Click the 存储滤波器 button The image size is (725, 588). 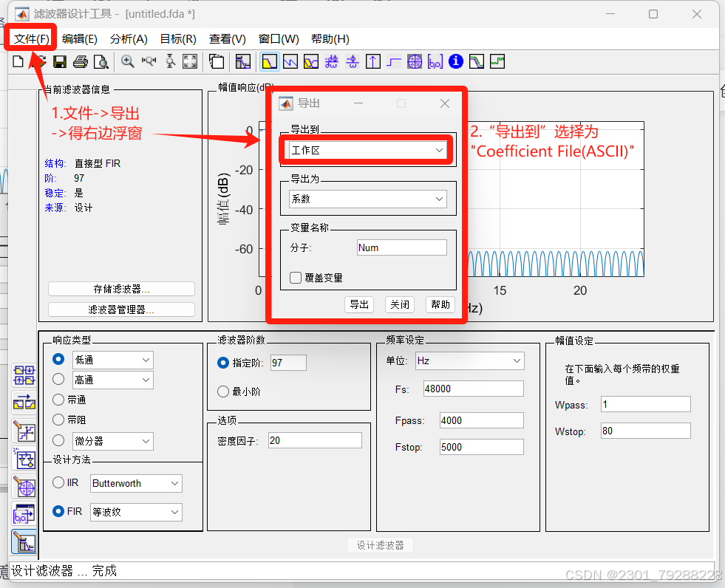tap(121, 289)
